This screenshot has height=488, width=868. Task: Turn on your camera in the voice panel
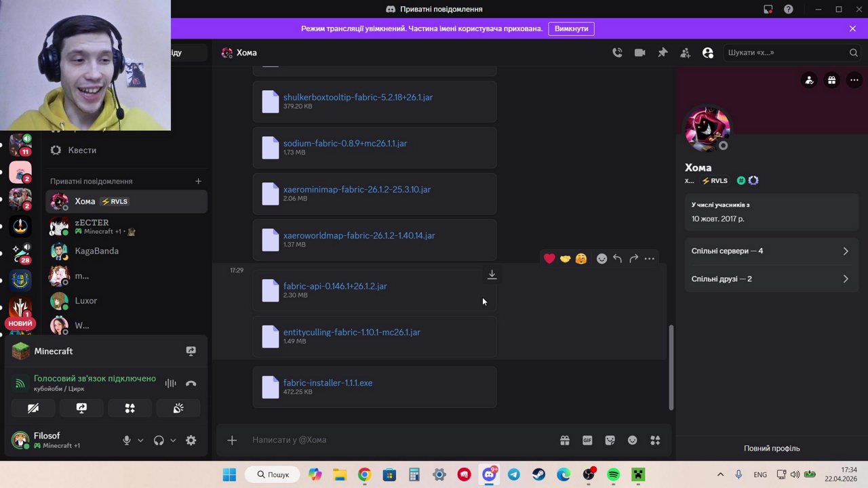coord(33,408)
